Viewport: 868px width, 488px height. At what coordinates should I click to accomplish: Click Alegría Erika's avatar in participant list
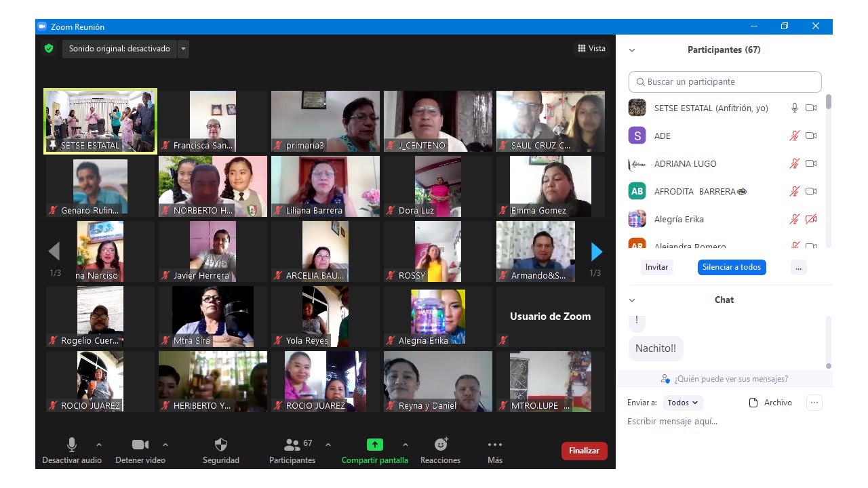[637, 219]
